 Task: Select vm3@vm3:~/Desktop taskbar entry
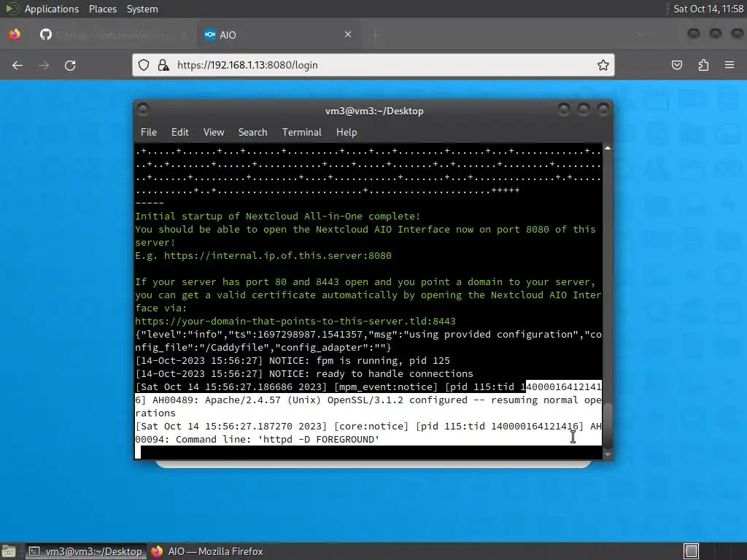tap(86, 551)
